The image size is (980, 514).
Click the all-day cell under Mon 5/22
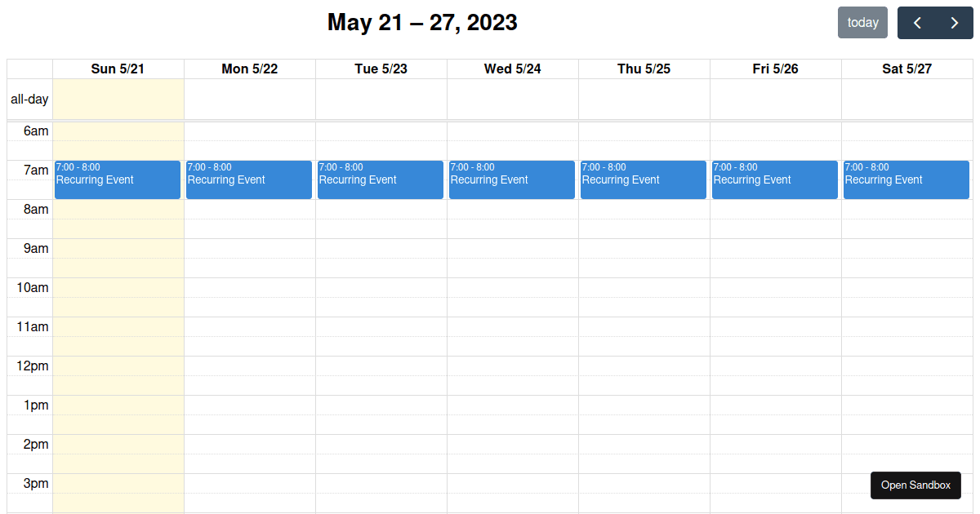point(248,99)
